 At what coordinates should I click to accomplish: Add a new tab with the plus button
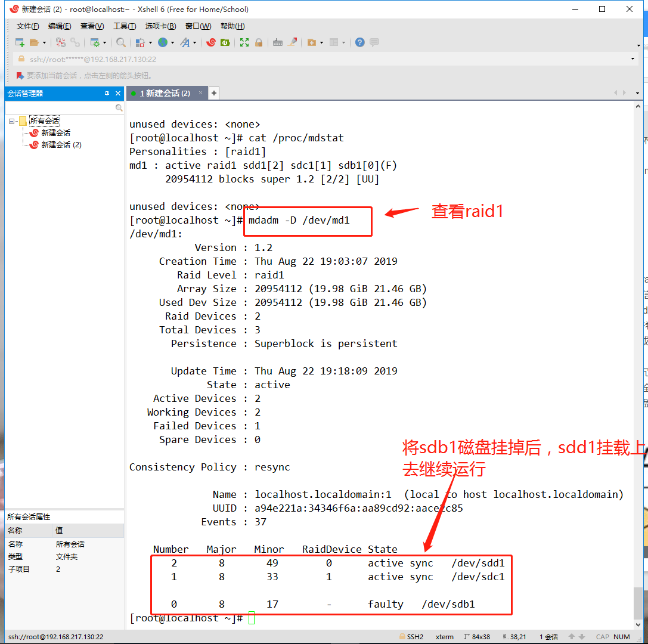(x=213, y=93)
